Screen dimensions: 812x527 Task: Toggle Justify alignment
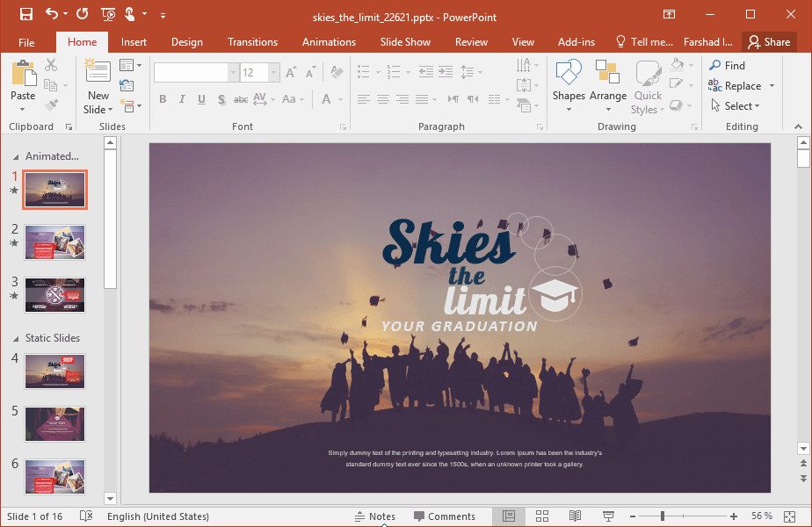[x=422, y=99]
